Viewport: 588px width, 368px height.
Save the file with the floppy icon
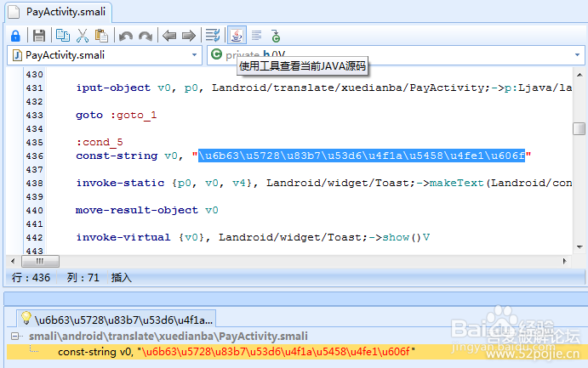pos(38,36)
